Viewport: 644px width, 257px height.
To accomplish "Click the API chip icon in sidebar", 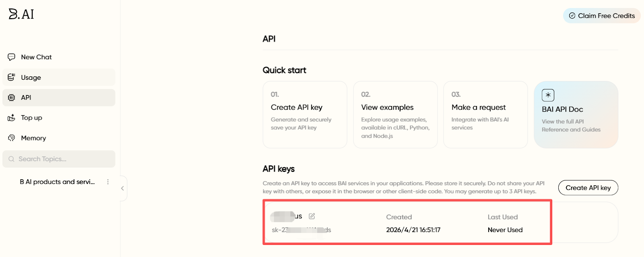I will (x=12, y=97).
